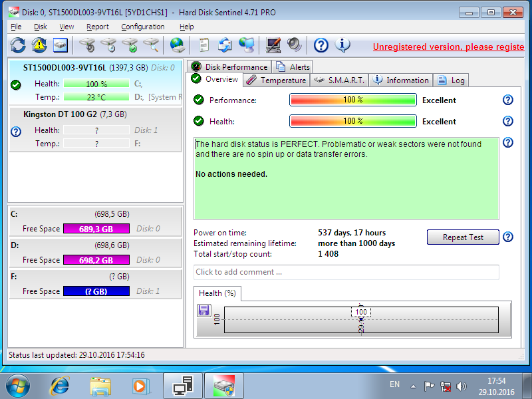Click help icon next to Performance row
The width and height of the screenshot is (532, 399).
507,100
